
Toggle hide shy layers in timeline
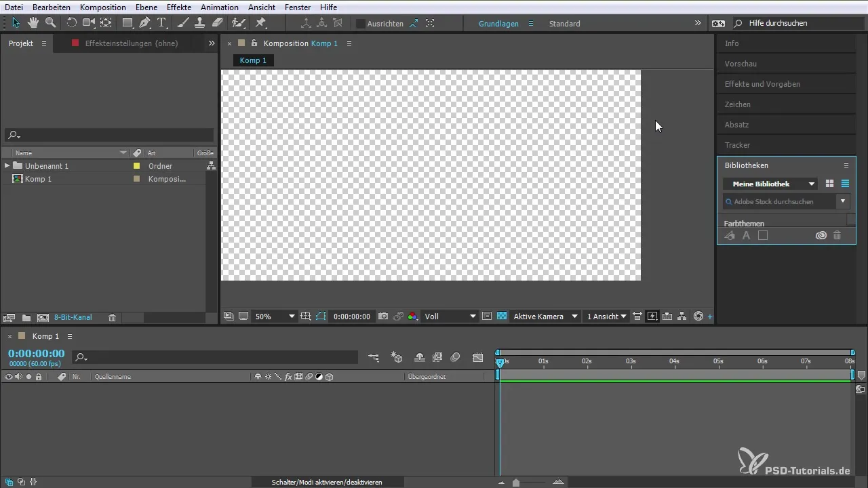(x=420, y=357)
